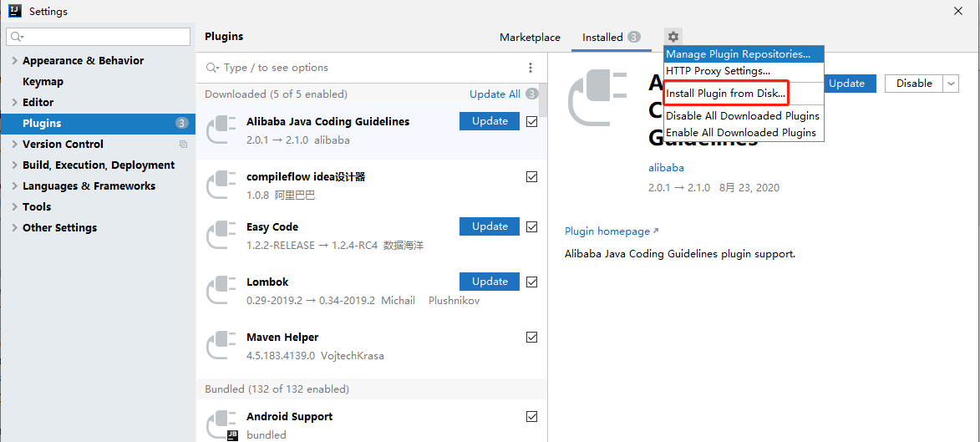
Task: Uncheck Alibaba Java Coding Guidelines plugin
Action: click(532, 122)
